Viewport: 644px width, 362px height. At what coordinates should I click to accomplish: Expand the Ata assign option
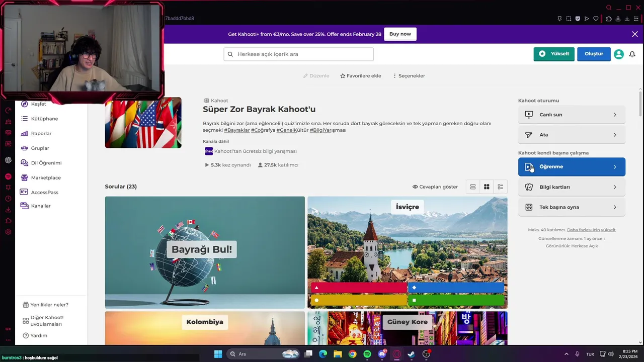pos(572,135)
